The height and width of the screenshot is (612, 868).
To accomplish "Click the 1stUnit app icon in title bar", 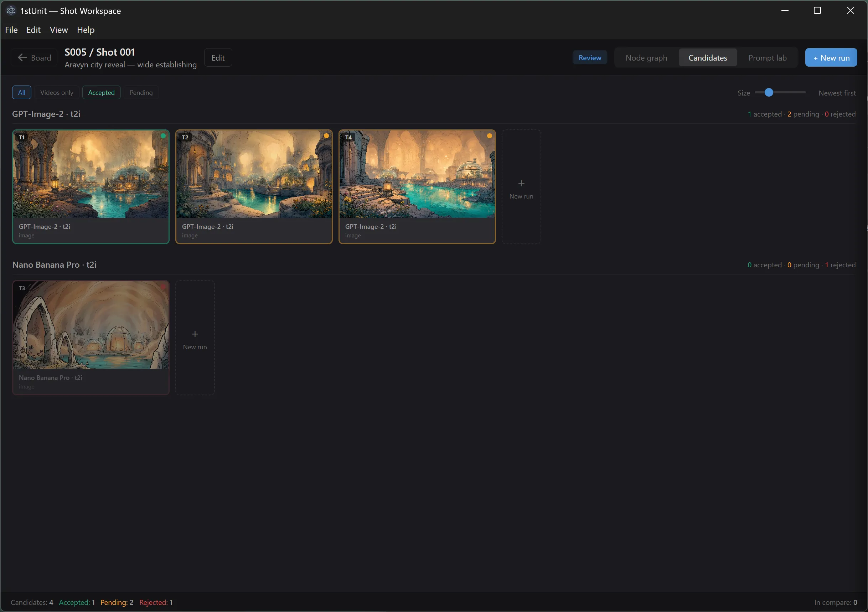I will pos(11,11).
